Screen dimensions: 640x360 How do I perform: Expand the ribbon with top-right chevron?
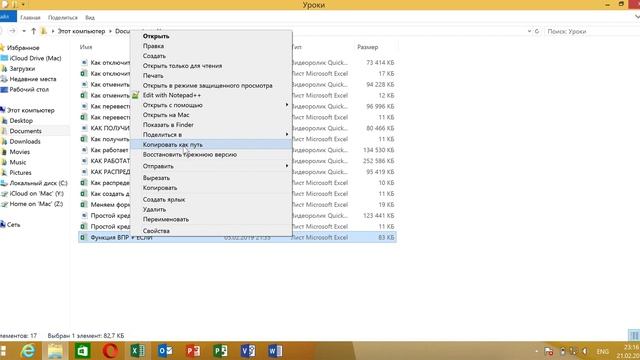[x=637, y=17]
